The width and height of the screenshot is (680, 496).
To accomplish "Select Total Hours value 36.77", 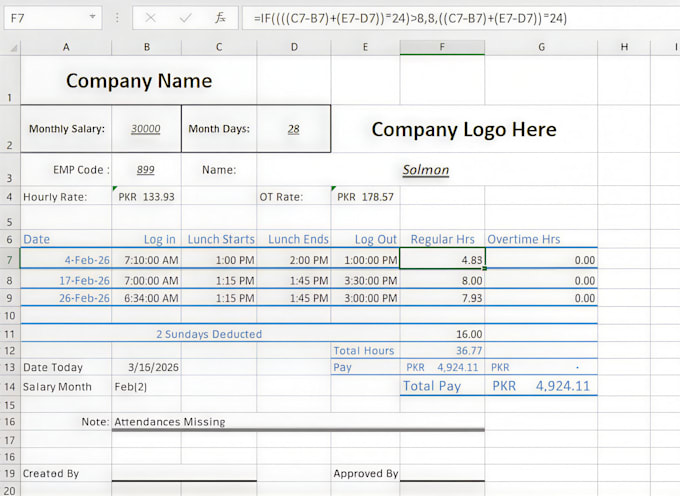I will tap(442, 350).
